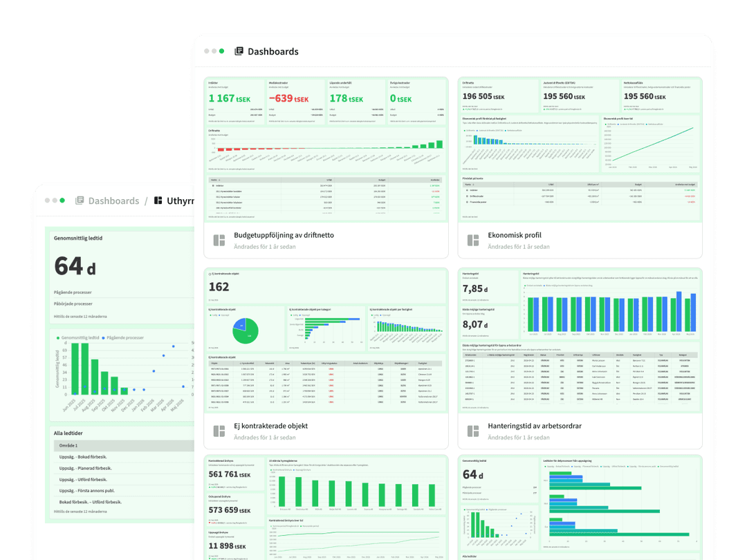The height and width of the screenshot is (560, 747).
Task: Click the 8,07 d value
Action: point(475,324)
